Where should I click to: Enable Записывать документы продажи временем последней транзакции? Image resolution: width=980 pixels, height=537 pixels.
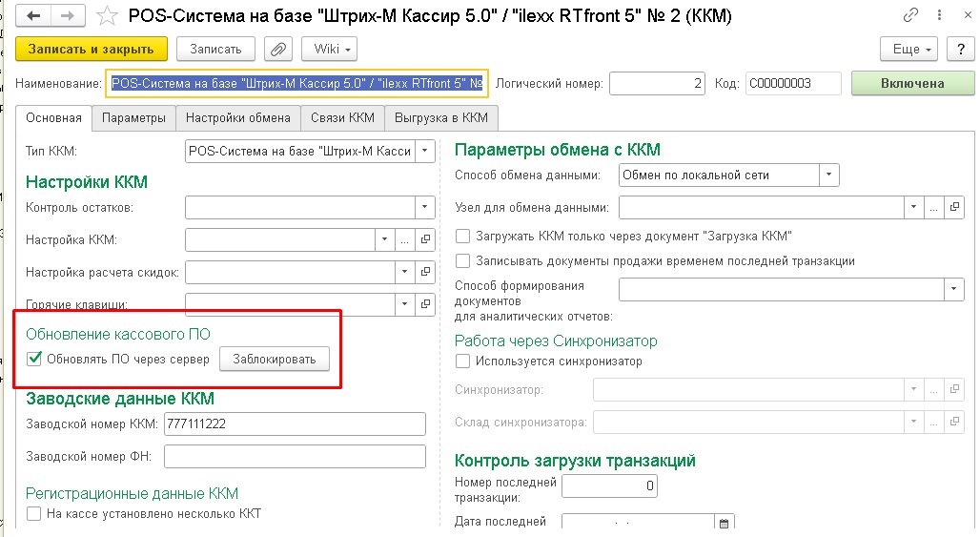point(462,260)
